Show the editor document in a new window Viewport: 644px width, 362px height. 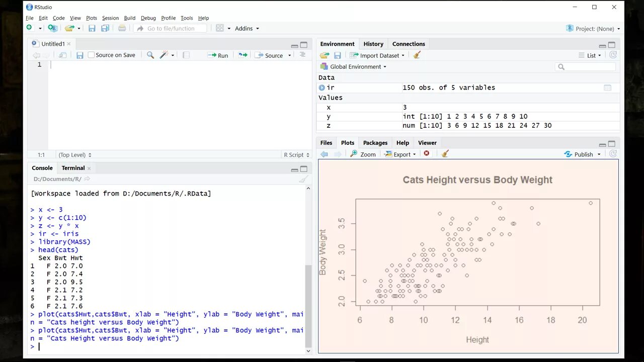tap(62, 55)
